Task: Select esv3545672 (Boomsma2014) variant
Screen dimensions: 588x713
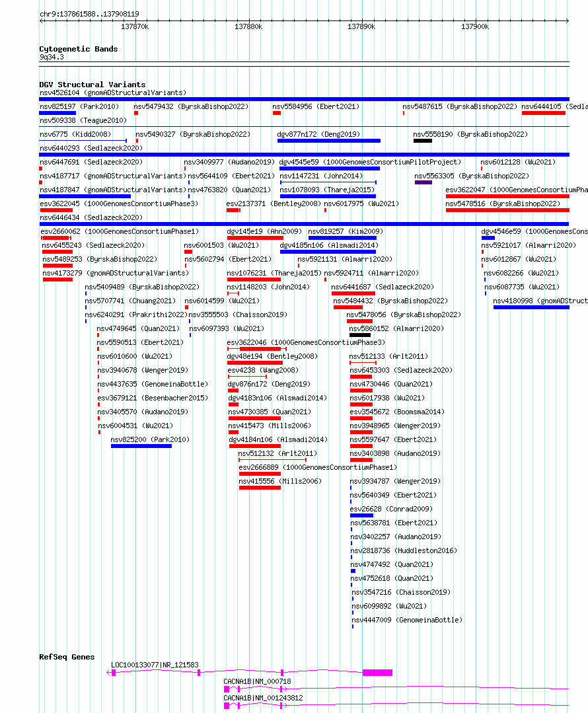Action: (x=397, y=412)
